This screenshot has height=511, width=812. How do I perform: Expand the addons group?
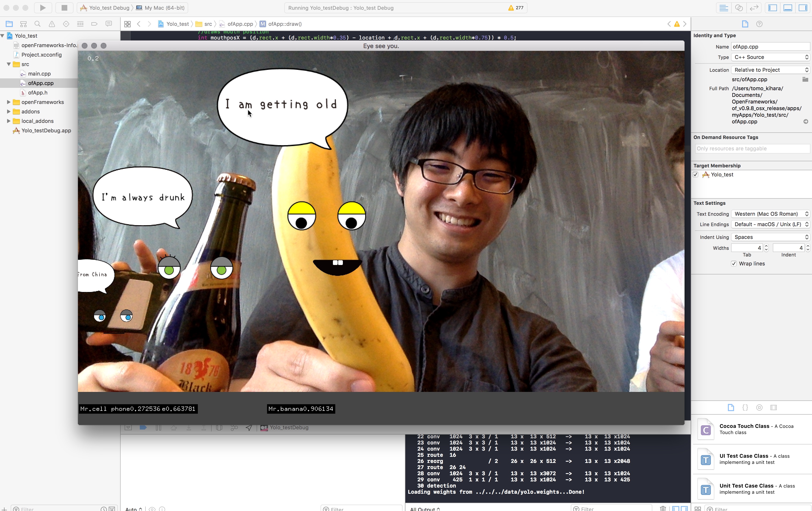coord(9,111)
